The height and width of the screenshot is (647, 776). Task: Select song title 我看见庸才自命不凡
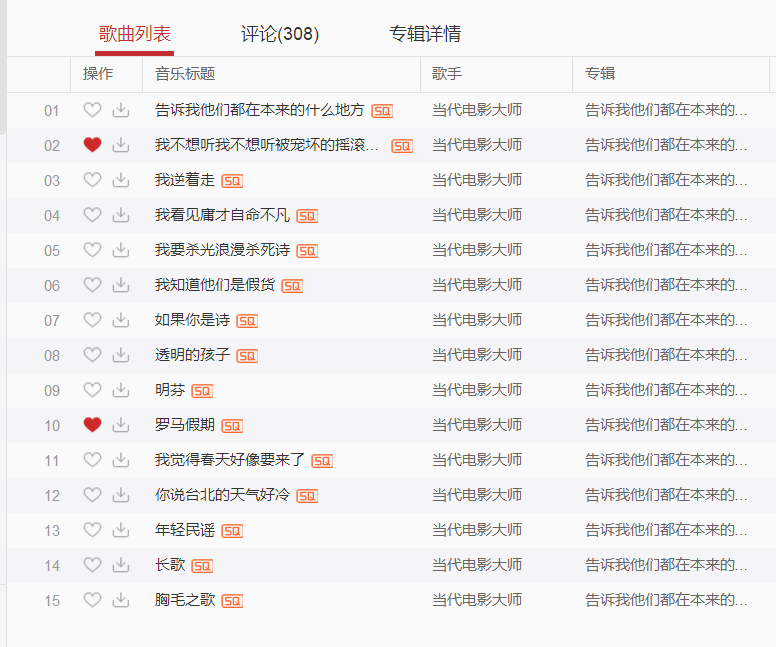coord(222,215)
